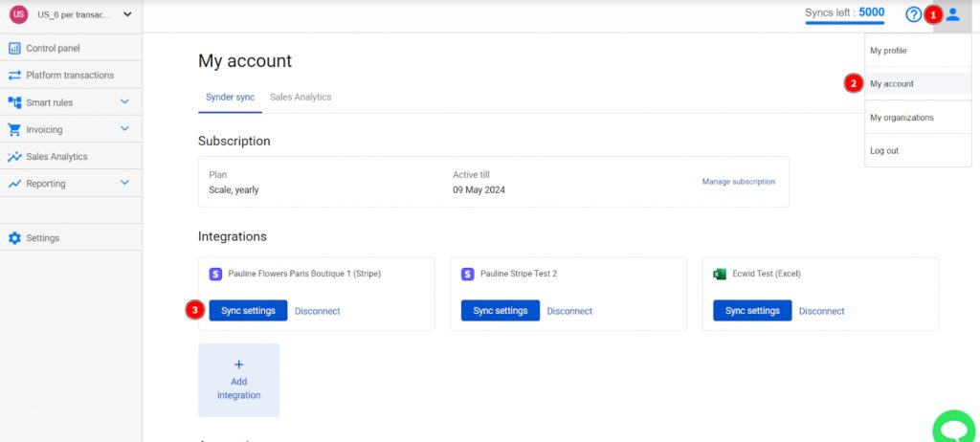Open Platform transactions arrows icon
This screenshot has height=442, width=980.
(14, 75)
